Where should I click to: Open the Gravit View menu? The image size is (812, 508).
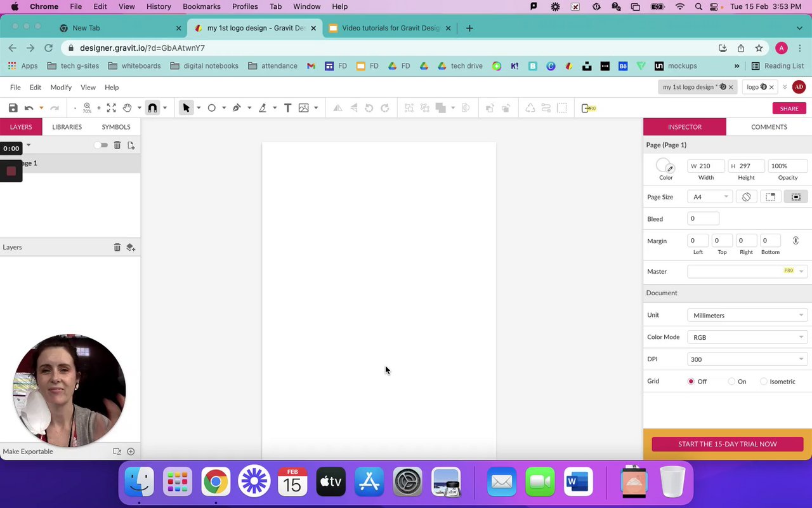(88, 87)
